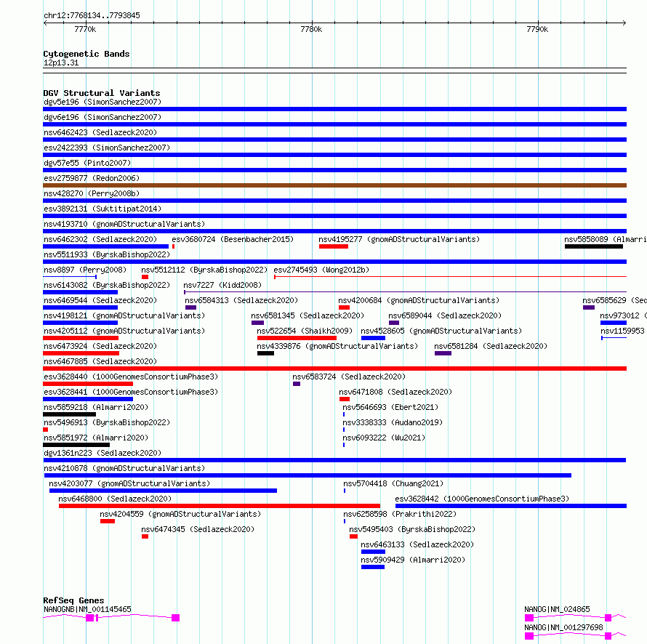Viewport: 647px width, 644px height.
Task: Click nsv4200684 (gnomADStructuralVariants) label
Action: click(x=419, y=300)
